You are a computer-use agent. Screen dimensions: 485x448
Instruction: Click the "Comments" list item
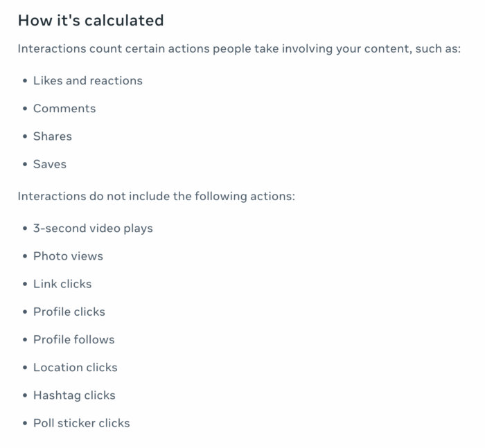pyautogui.click(x=64, y=108)
